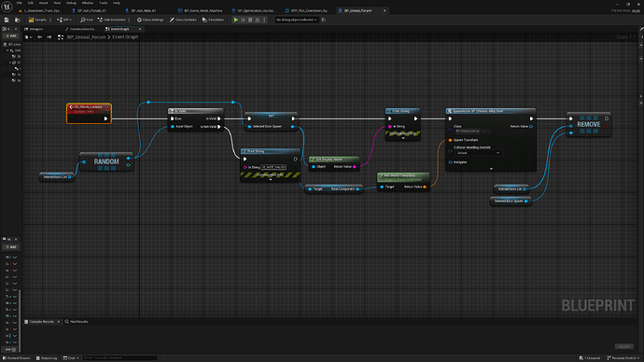Click the eject playback button
The width and height of the screenshot is (644, 362).
click(x=257, y=20)
